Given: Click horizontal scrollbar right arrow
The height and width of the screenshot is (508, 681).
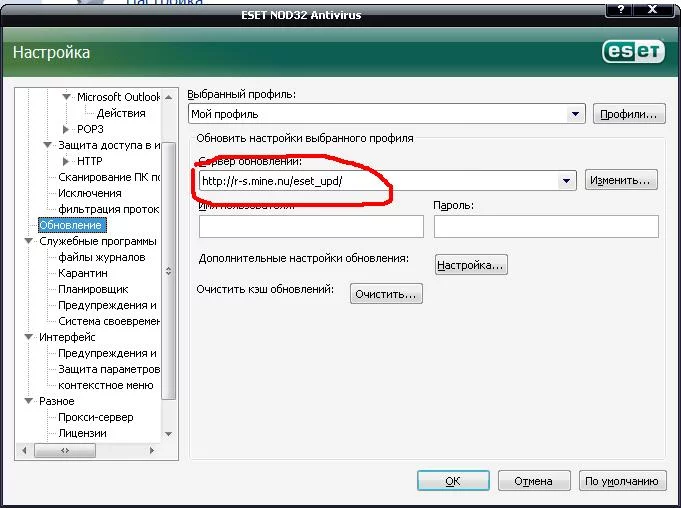Looking at the screenshot, I should tap(152, 450).
